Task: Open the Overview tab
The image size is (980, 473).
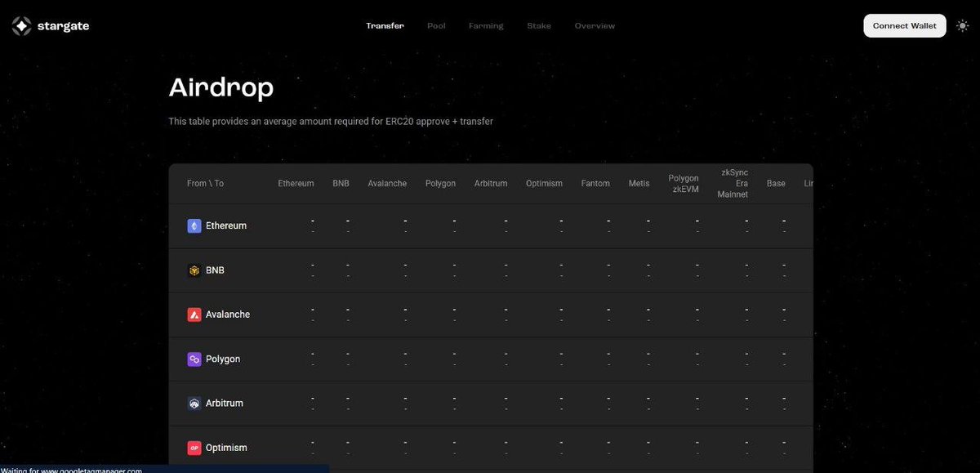Action: pyautogui.click(x=595, y=26)
